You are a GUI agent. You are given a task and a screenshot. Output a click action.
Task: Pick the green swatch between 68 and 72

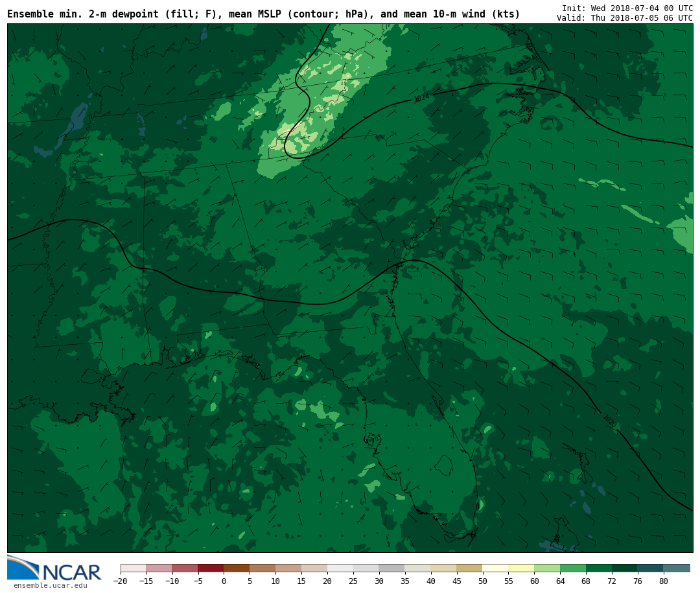click(x=599, y=568)
